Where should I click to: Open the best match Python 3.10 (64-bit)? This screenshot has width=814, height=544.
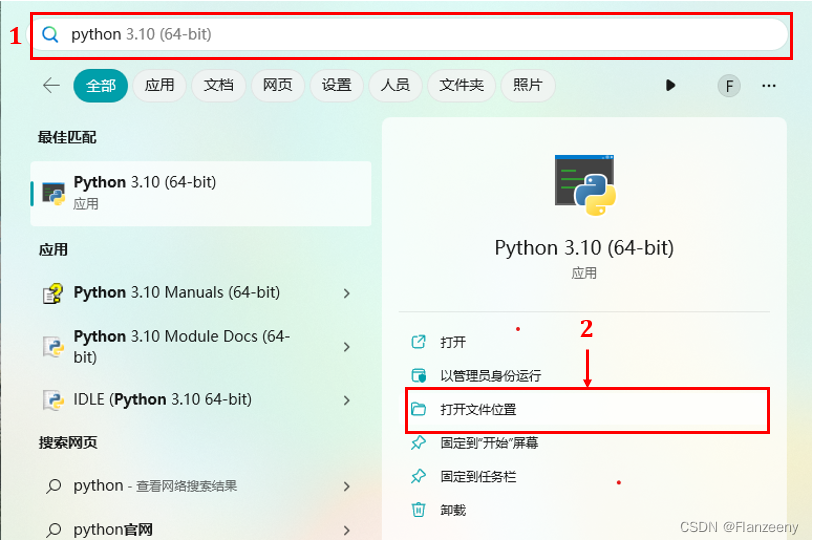tap(201, 194)
